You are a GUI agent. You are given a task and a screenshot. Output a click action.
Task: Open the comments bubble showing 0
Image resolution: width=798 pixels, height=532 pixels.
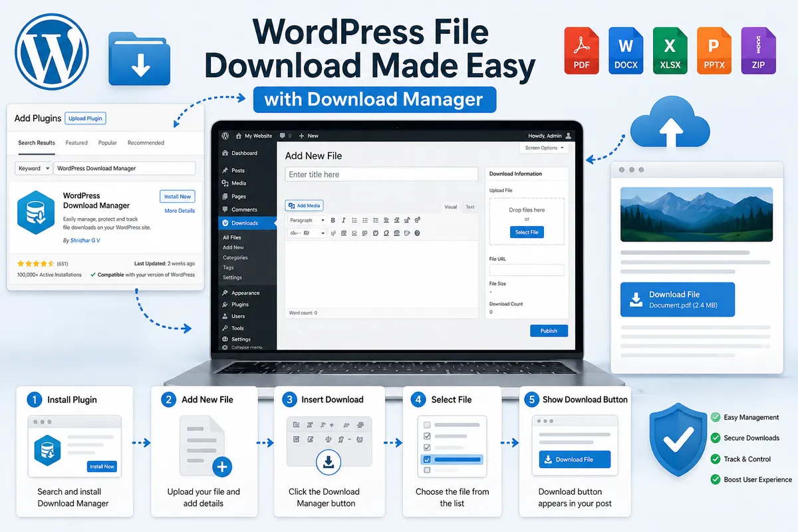click(x=286, y=136)
